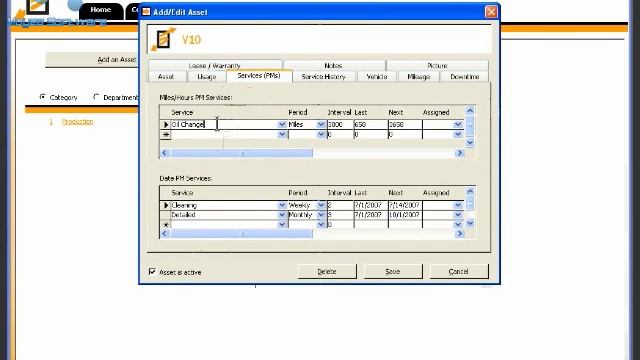The image size is (640, 360).
Task: Expand the Cleaning service dropdown
Action: [x=282, y=205]
